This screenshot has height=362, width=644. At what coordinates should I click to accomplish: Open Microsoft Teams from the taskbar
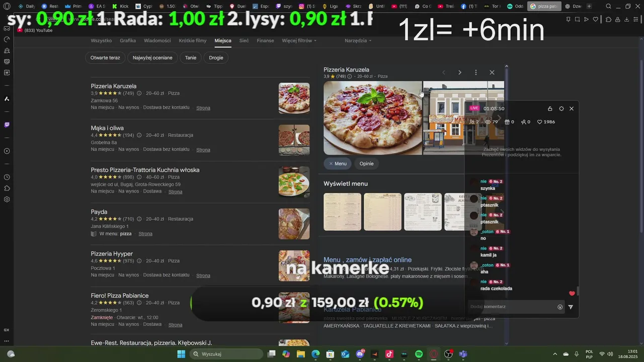pyautogui.click(x=463, y=354)
